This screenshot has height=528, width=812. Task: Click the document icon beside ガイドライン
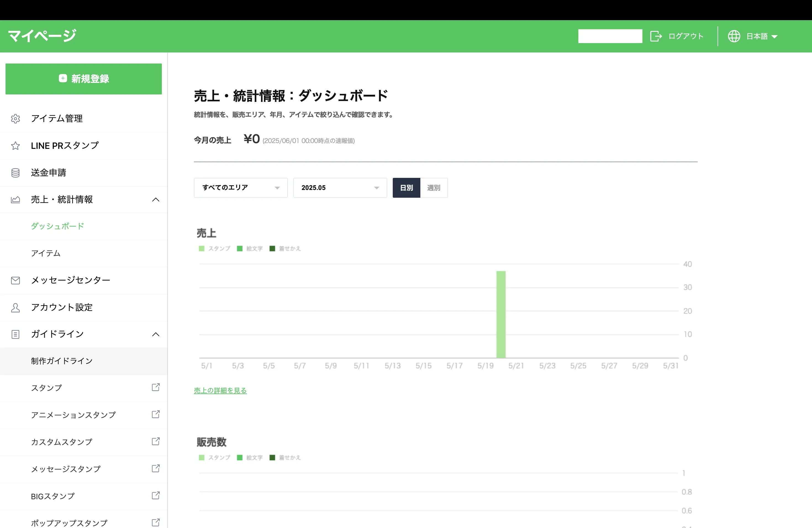point(15,334)
